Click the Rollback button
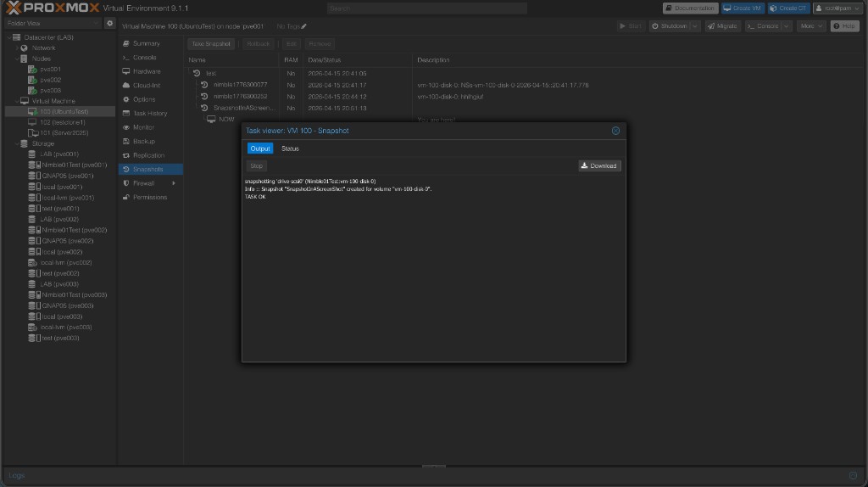The width and height of the screenshot is (868, 487). click(x=258, y=44)
